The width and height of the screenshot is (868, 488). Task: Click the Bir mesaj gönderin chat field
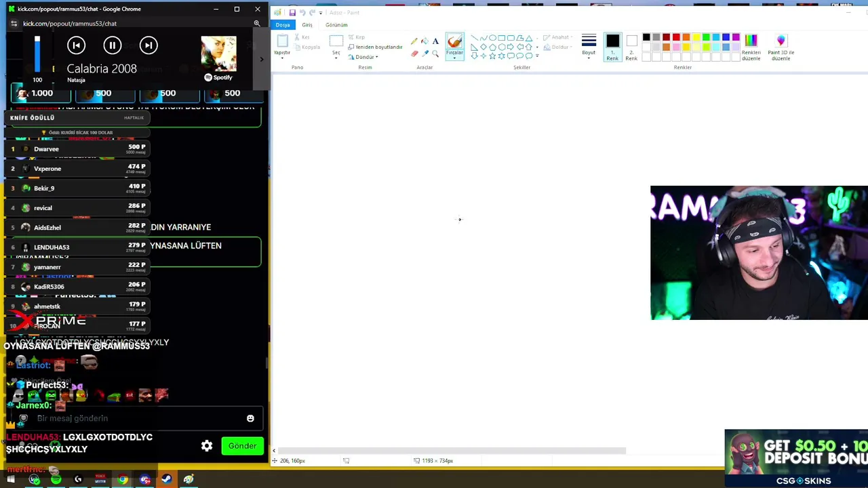[x=136, y=418]
